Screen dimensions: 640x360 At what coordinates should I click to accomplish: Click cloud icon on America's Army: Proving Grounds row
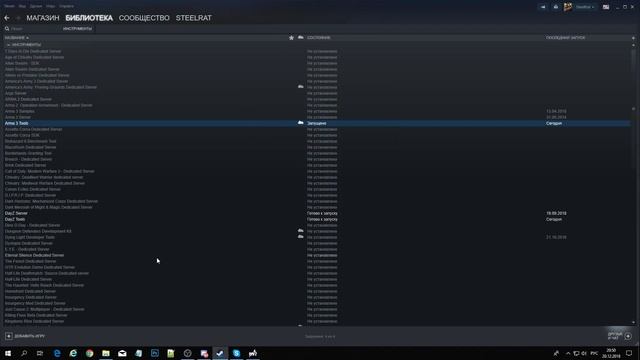(300, 87)
